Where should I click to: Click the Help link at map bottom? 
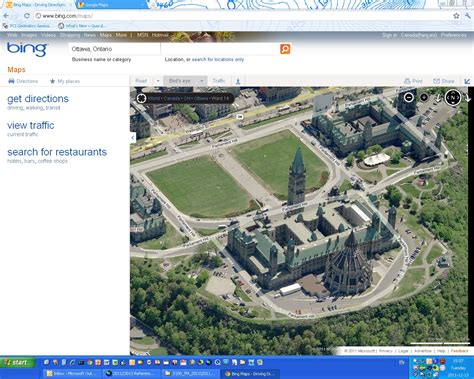point(441,351)
